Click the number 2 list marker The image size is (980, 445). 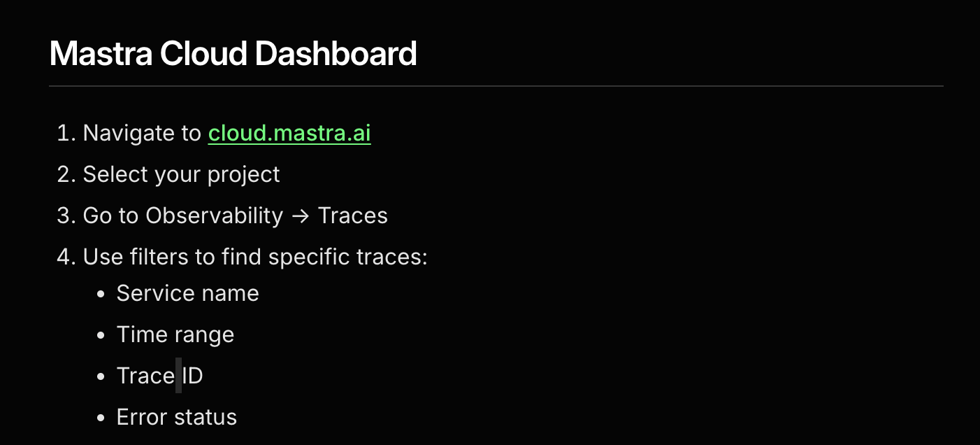pyautogui.click(x=65, y=174)
